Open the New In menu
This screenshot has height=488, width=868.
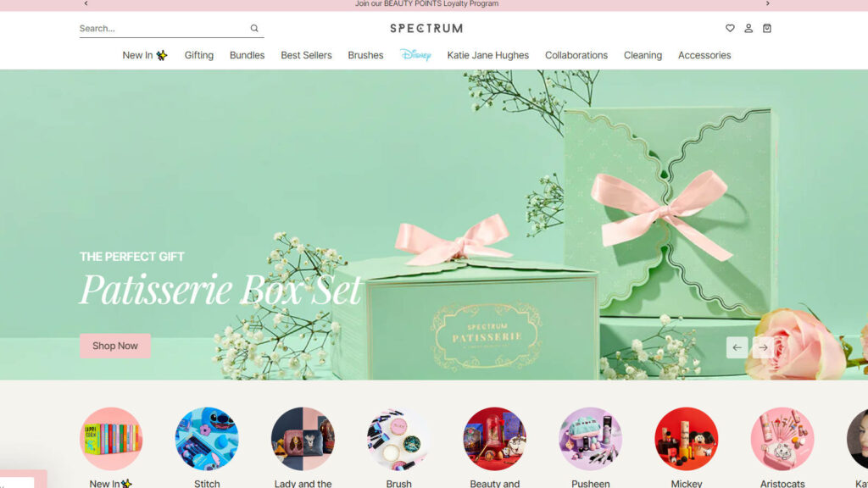(x=144, y=55)
